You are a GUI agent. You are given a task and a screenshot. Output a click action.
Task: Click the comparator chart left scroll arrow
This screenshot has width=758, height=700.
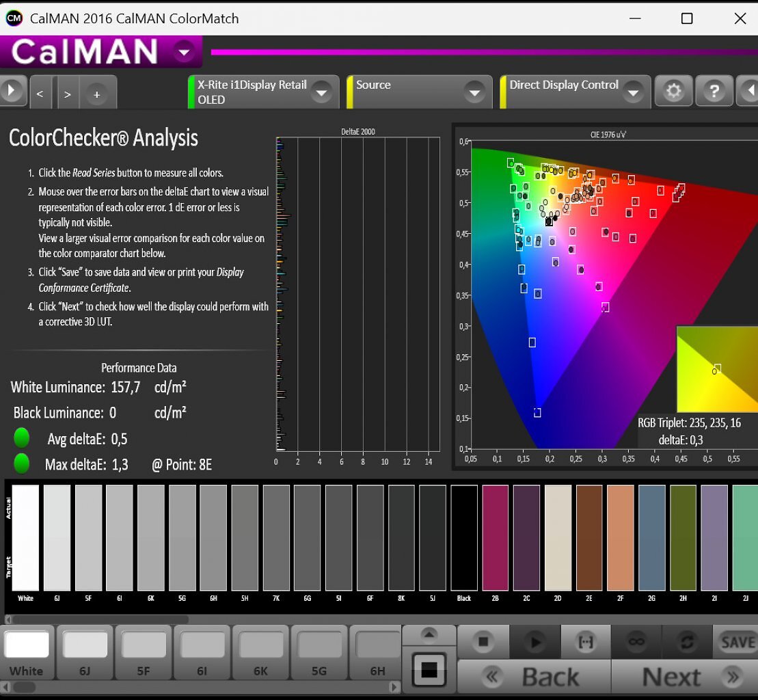(8, 619)
